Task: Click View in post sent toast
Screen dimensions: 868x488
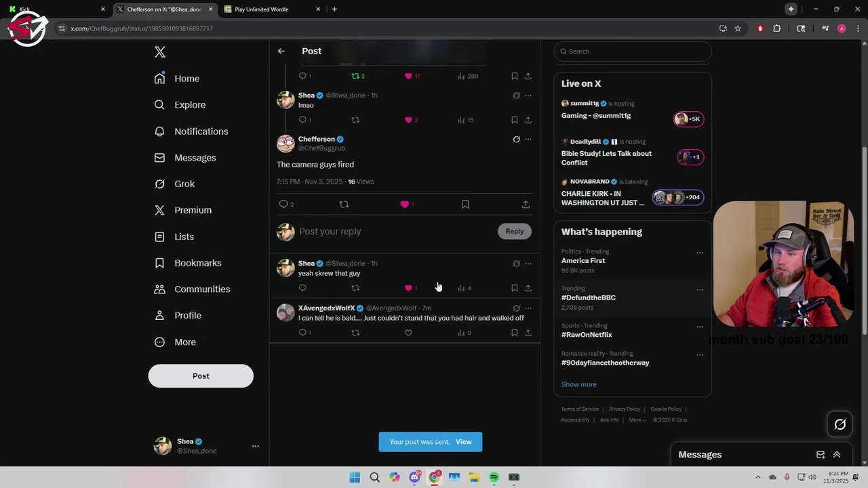Action: coord(464,442)
